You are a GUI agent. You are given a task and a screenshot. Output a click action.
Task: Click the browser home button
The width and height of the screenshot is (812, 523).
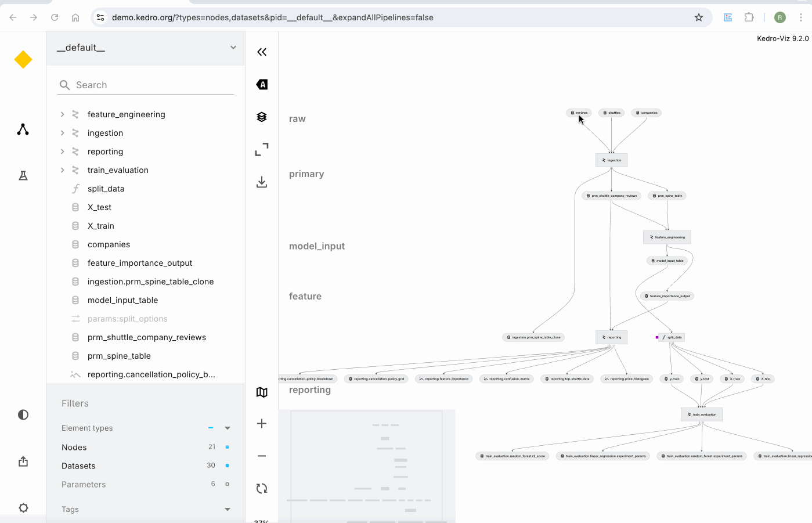(75, 17)
